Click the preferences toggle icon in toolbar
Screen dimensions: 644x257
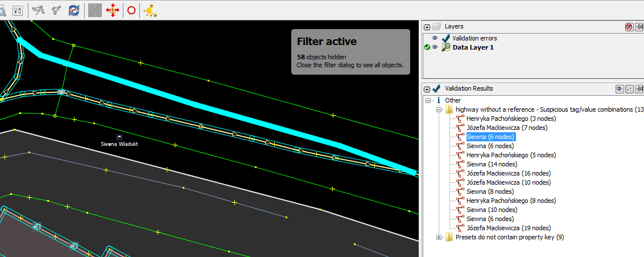pos(18,10)
